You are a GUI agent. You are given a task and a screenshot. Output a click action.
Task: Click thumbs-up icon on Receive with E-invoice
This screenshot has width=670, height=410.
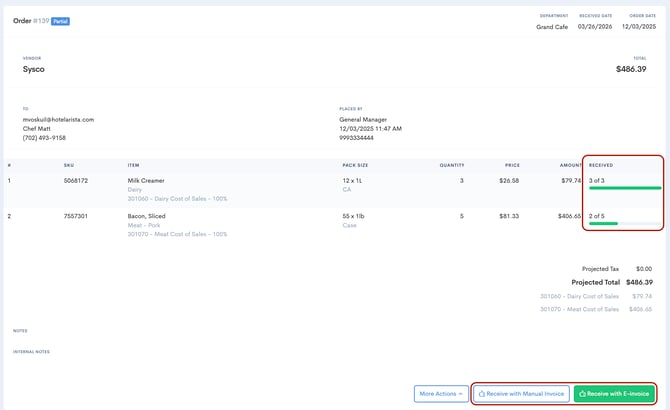[x=583, y=394]
